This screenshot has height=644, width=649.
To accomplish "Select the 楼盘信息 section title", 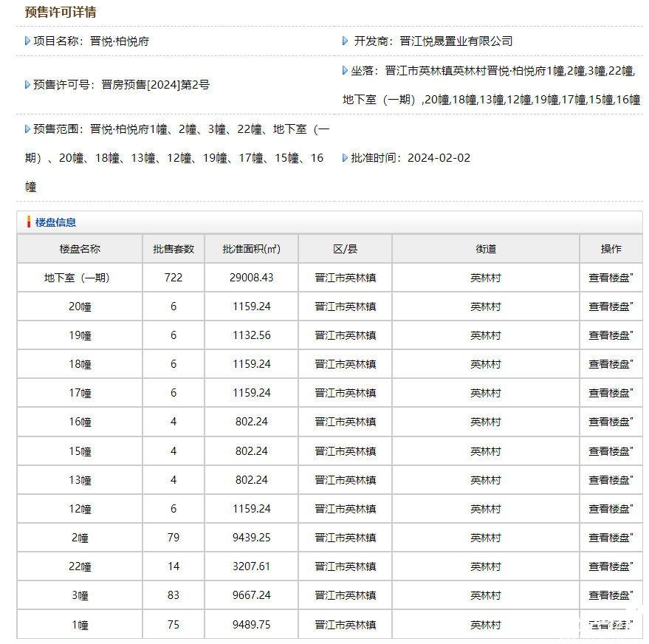I will [x=55, y=222].
